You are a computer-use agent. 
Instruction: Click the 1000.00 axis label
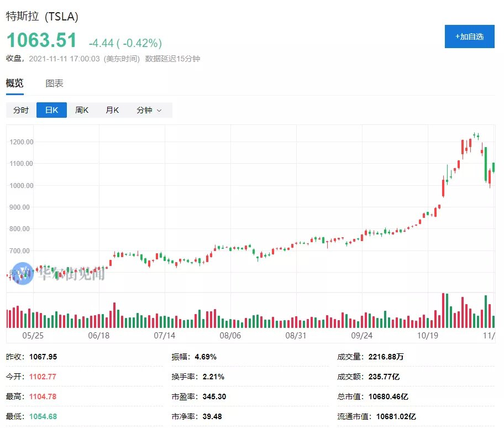tap(21, 186)
